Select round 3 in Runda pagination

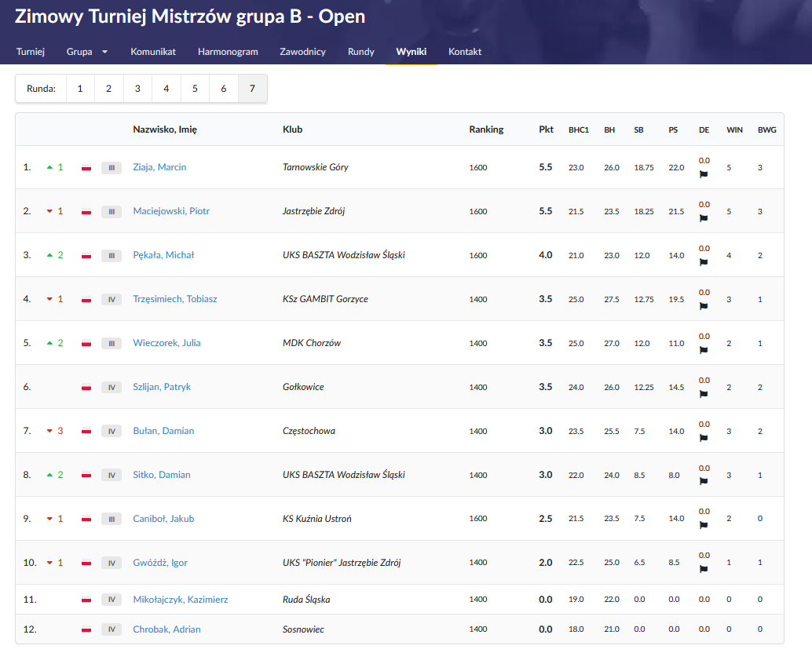pos(137,89)
